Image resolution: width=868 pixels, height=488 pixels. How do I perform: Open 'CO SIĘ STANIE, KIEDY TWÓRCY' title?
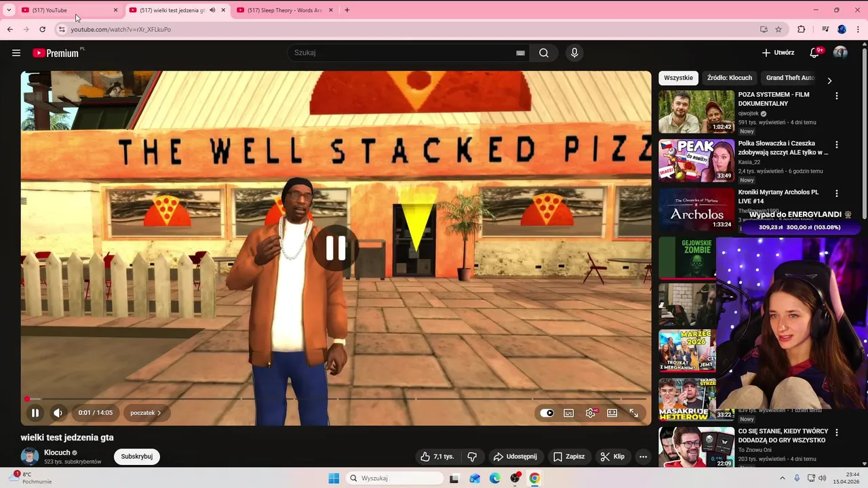(x=783, y=436)
